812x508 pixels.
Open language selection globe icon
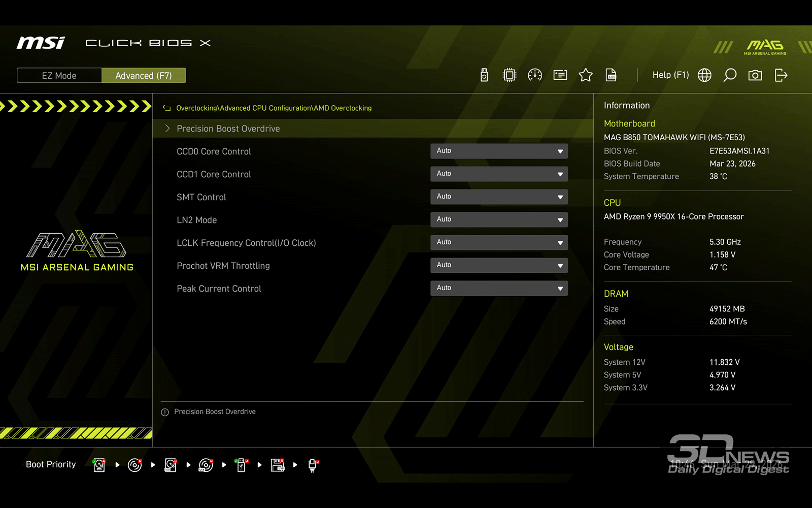(x=704, y=75)
